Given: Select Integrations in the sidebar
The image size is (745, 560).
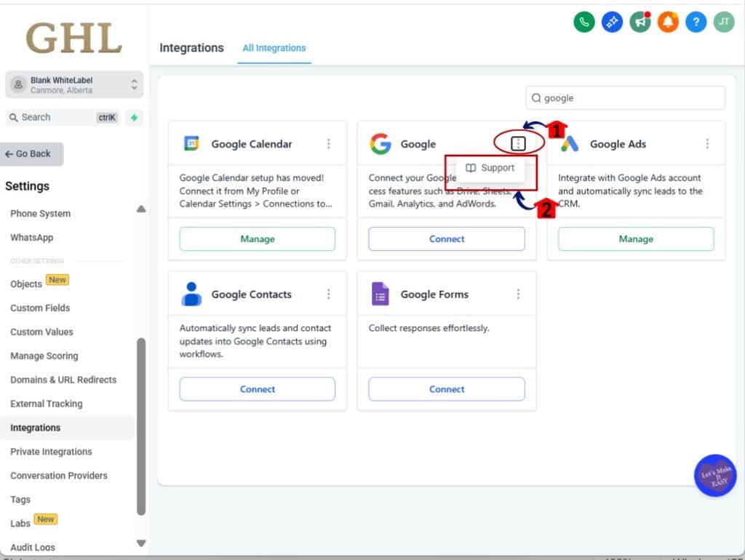Looking at the screenshot, I should point(67,428).
